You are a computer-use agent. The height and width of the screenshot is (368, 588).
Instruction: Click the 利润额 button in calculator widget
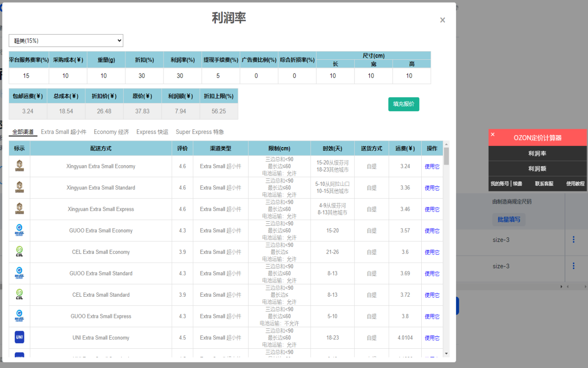[537, 169]
